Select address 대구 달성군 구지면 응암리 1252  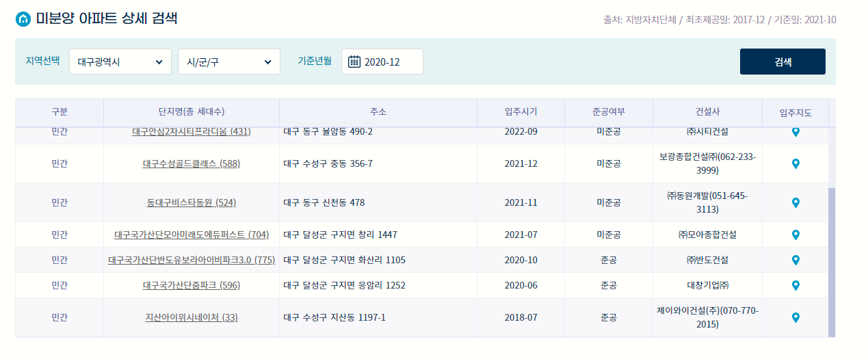[344, 285]
